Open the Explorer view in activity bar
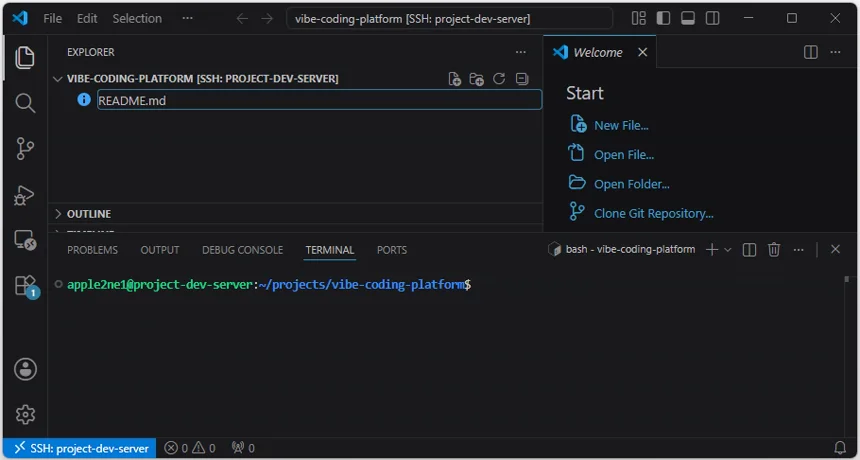 point(25,58)
